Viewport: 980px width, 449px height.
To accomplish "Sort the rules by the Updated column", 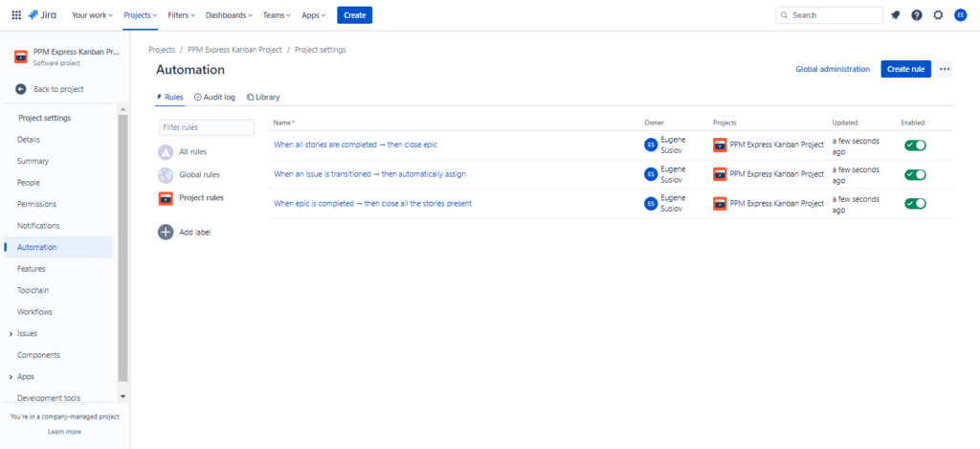I will [847, 123].
